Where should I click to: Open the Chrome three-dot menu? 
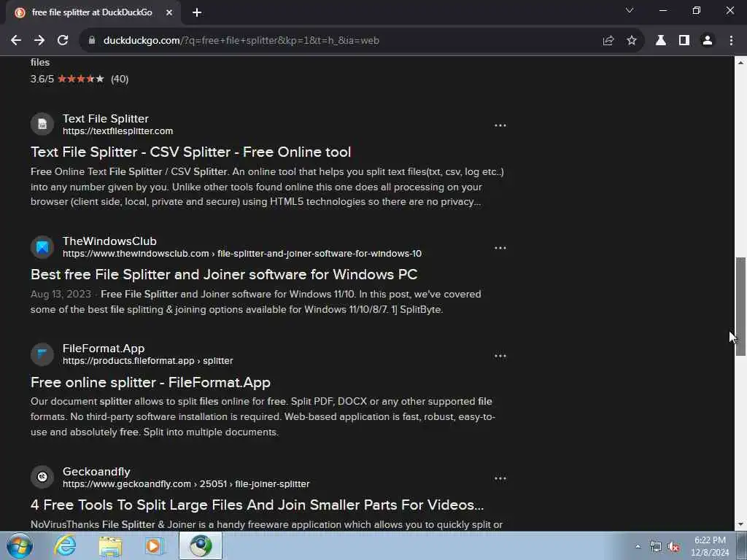[731, 41]
